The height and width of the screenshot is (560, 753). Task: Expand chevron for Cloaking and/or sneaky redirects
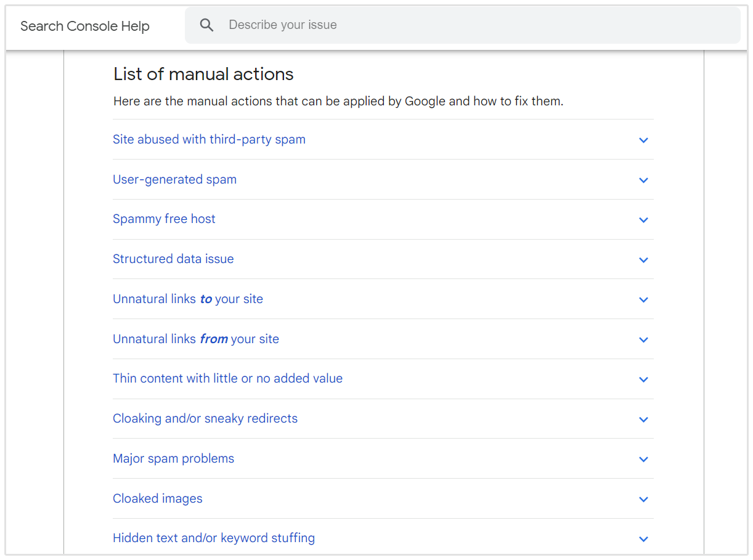pyautogui.click(x=643, y=420)
